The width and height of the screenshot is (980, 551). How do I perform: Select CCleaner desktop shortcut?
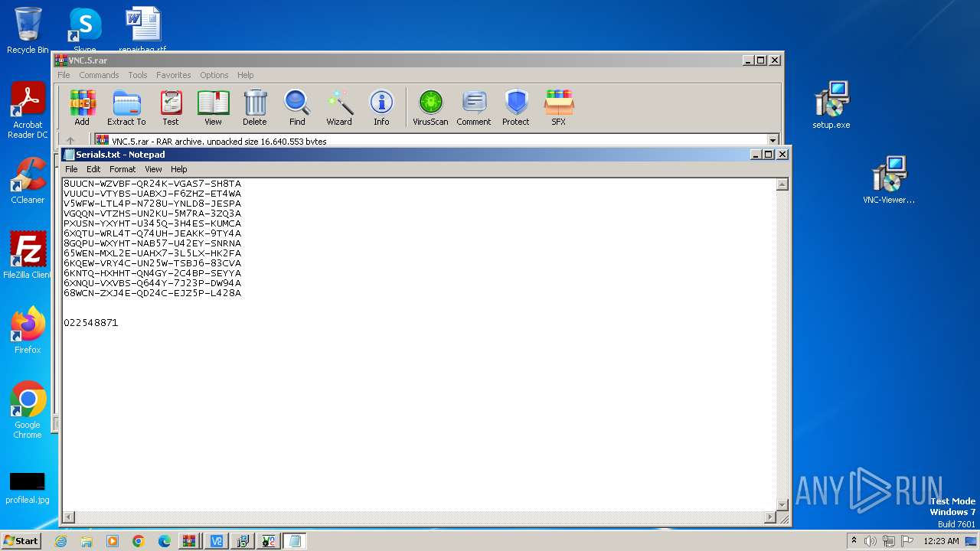click(28, 181)
